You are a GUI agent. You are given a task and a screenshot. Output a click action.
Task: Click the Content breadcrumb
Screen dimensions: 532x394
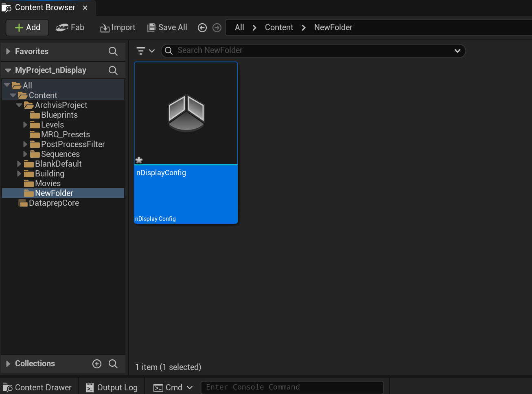pos(279,27)
